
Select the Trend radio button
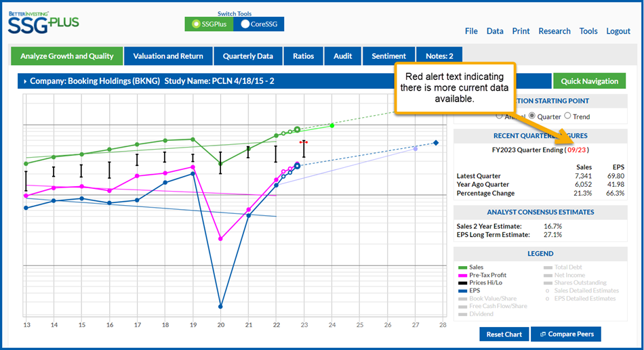coord(567,116)
